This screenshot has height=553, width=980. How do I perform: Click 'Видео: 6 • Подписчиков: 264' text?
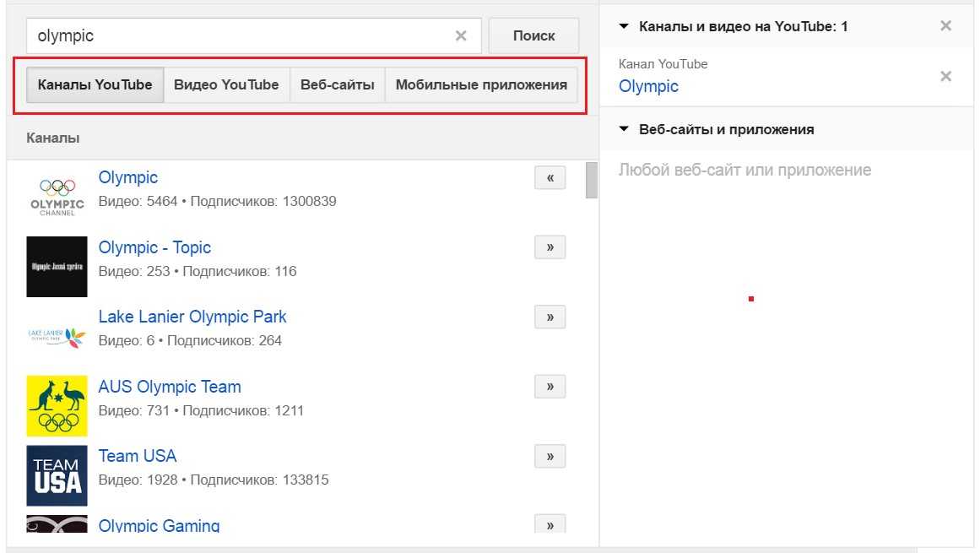[x=190, y=340]
